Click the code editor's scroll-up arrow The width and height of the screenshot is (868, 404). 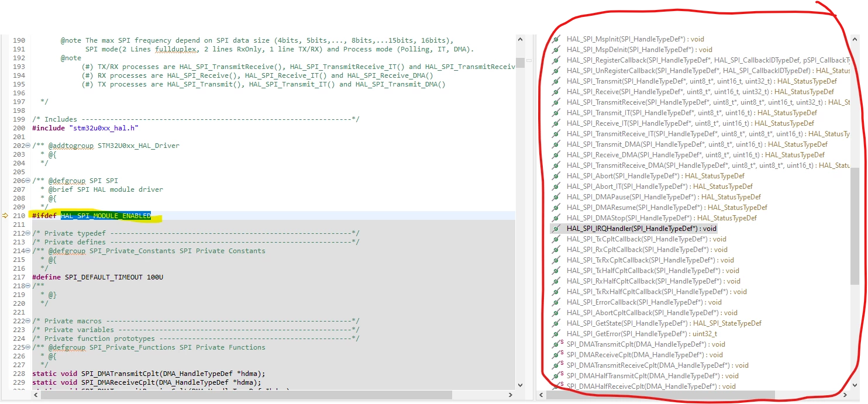tap(520, 39)
